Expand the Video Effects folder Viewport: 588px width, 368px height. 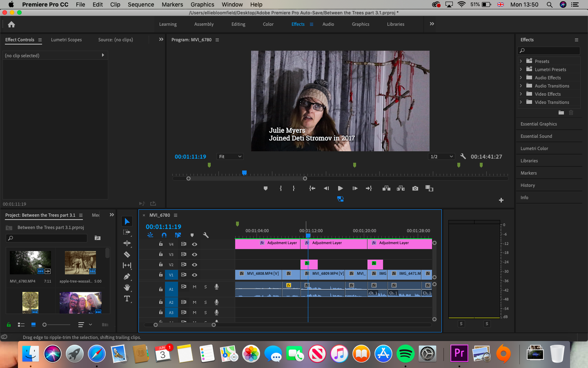click(521, 94)
